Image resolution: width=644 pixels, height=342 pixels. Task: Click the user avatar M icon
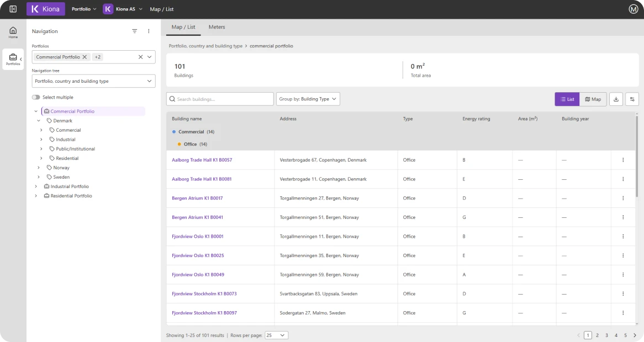coord(634,9)
